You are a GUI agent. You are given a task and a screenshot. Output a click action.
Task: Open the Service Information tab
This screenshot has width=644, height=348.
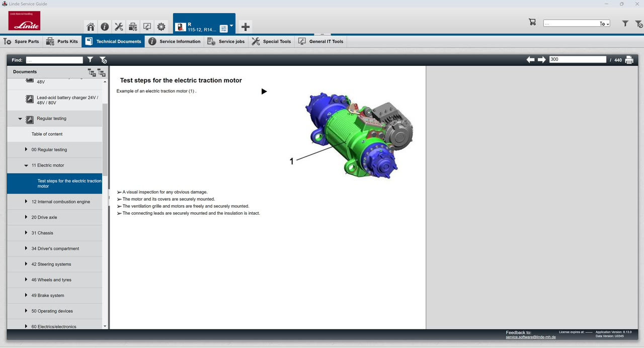174,42
